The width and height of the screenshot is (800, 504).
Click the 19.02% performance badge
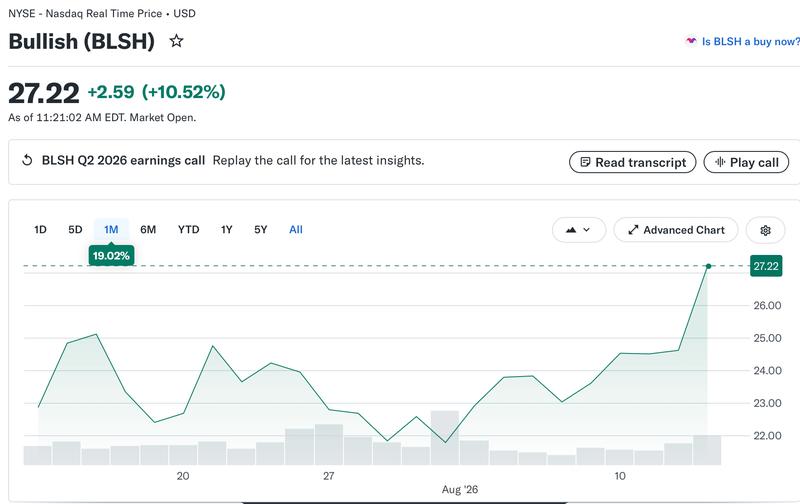tap(111, 256)
